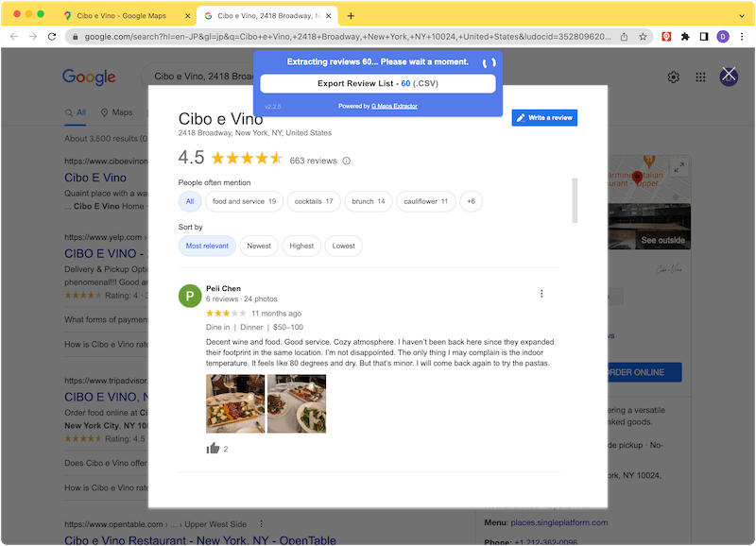Filter reviews mentioning brunch
This screenshot has height=546, width=756.
(369, 201)
